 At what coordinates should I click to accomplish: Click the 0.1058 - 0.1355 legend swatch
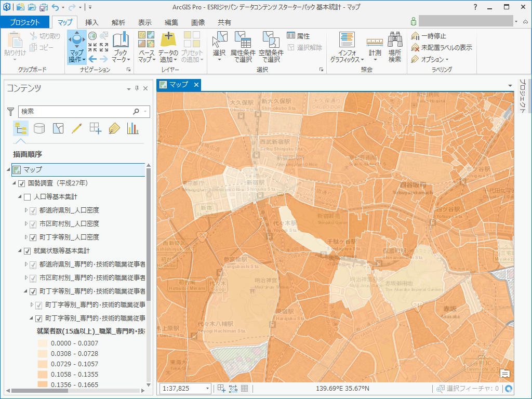click(43, 375)
